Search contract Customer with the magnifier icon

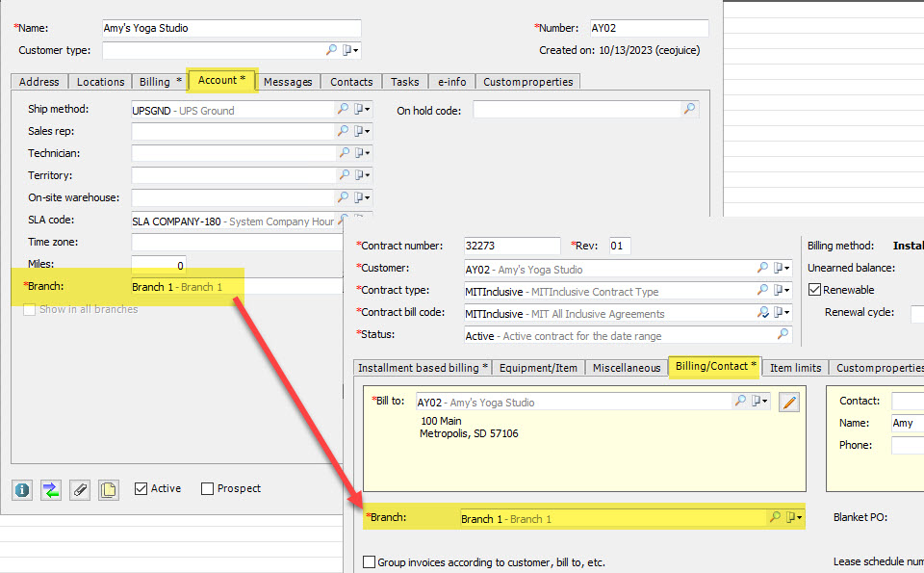(762, 268)
